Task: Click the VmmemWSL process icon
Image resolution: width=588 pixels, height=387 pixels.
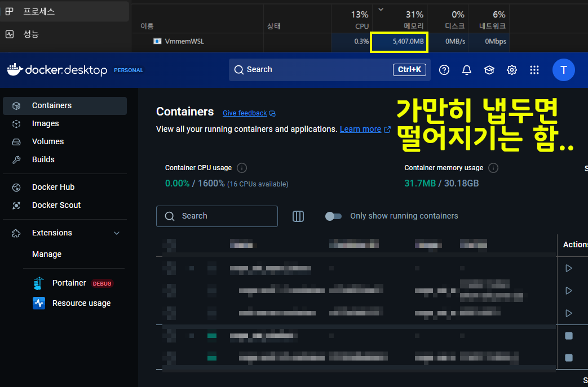Action: (x=157, y=41)
